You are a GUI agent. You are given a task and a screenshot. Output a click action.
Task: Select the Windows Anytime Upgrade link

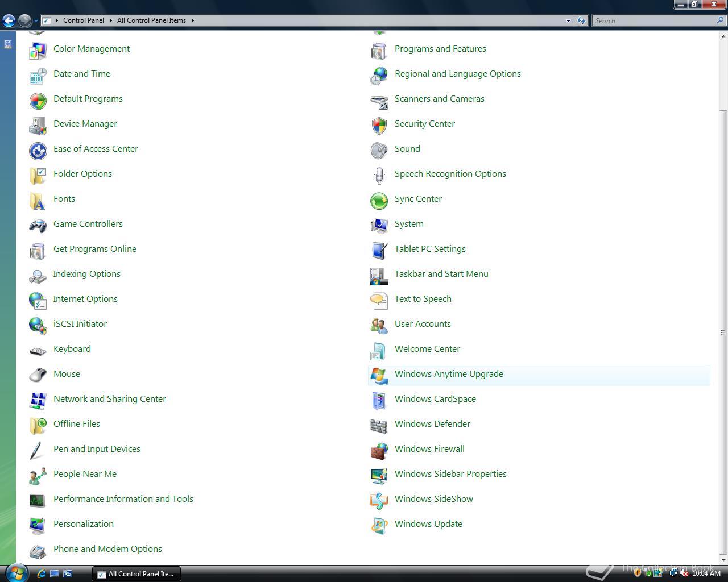click(449, 374)
